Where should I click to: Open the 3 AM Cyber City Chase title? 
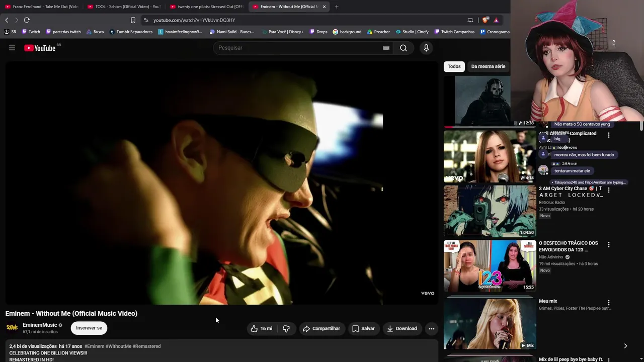[571, 192]
